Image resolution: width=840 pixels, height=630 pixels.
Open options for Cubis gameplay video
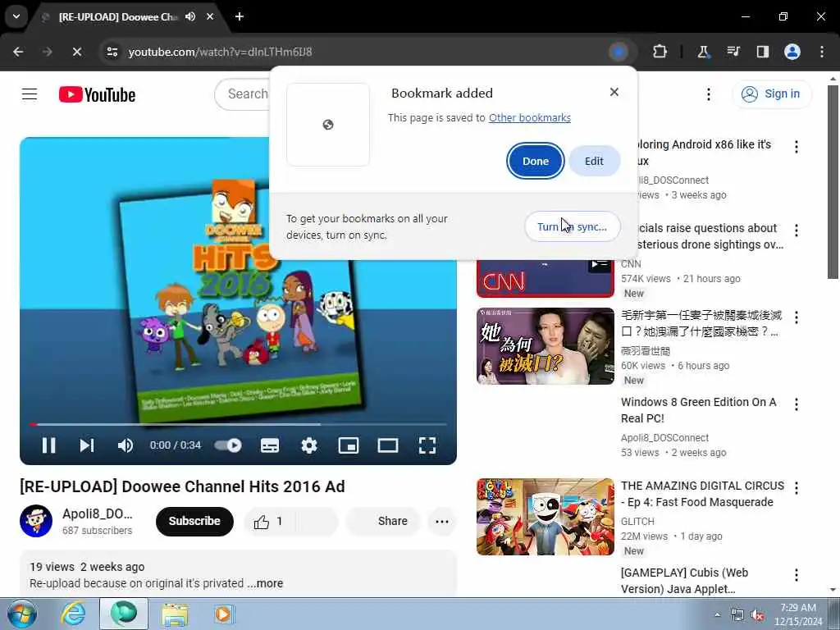(796, 575)
